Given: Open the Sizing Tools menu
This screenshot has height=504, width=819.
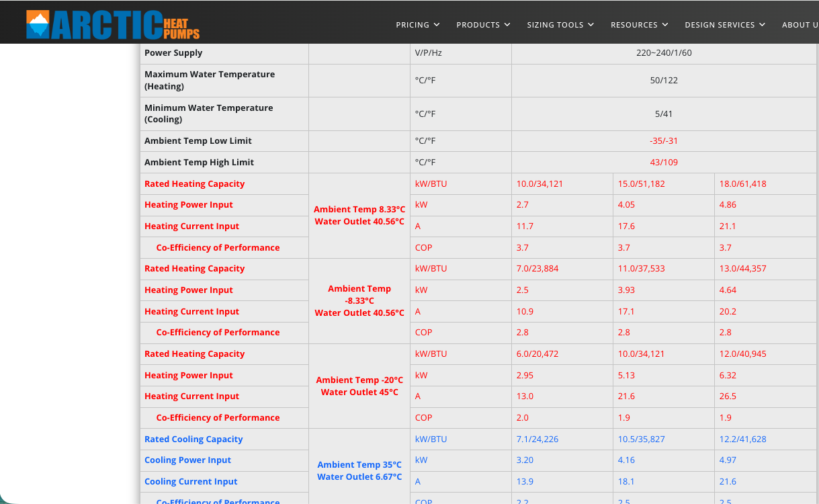Looking at the screenshot, I should pos(560,25).
